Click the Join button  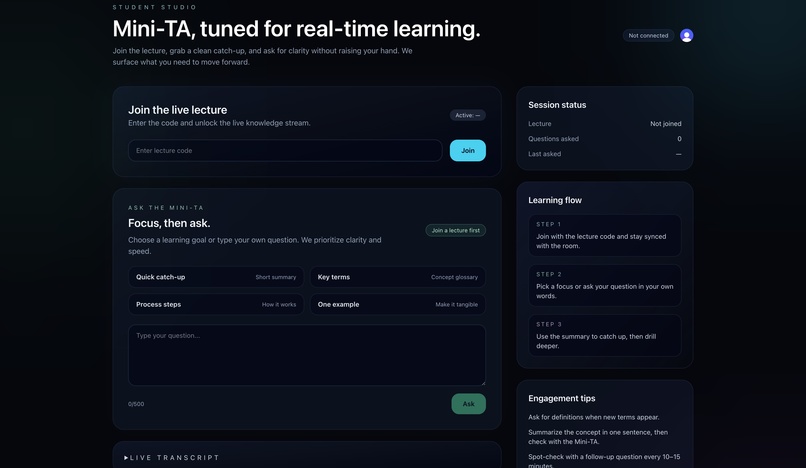pos(468,151)
